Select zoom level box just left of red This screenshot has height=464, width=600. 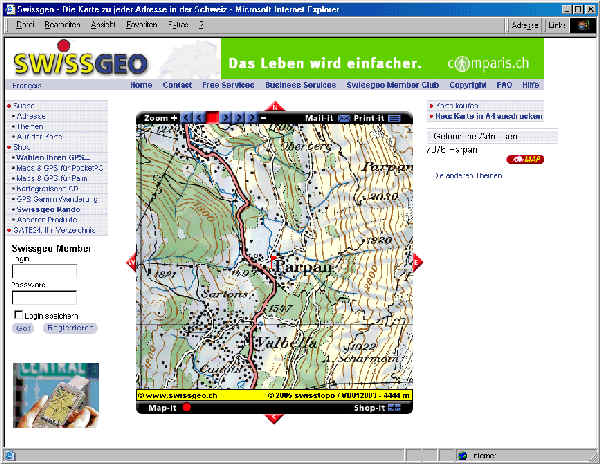199,118
